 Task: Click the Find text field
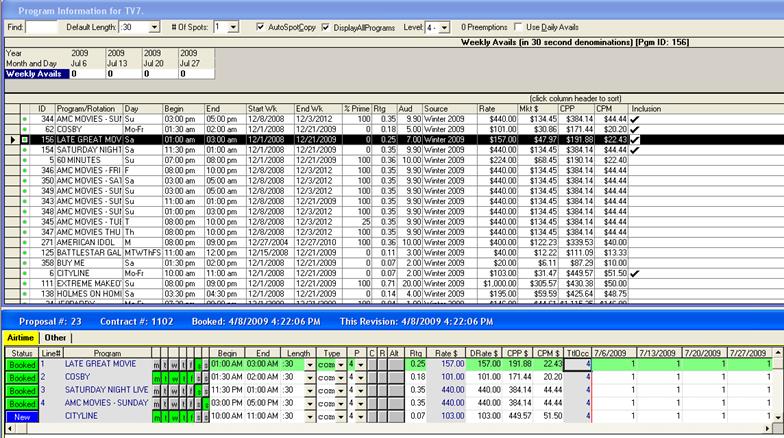(x=41, y=27)
